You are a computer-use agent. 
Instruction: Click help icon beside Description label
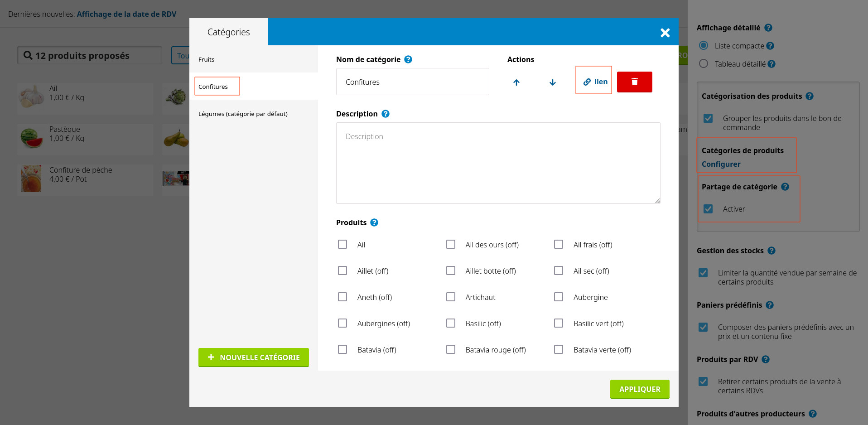click(x=386, y=114)
